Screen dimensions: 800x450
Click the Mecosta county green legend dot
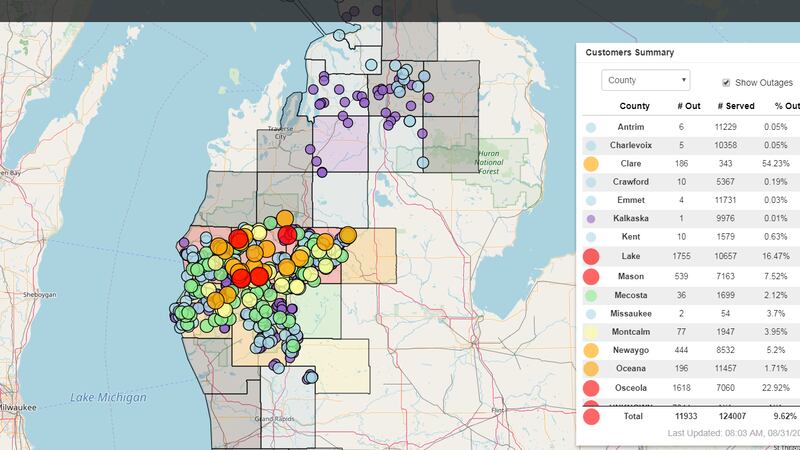click(591, 295)
